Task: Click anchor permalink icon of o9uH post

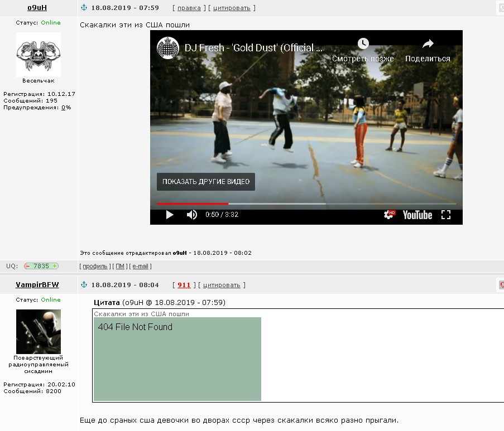Action: pyautogui.click(x=84, y=7)
